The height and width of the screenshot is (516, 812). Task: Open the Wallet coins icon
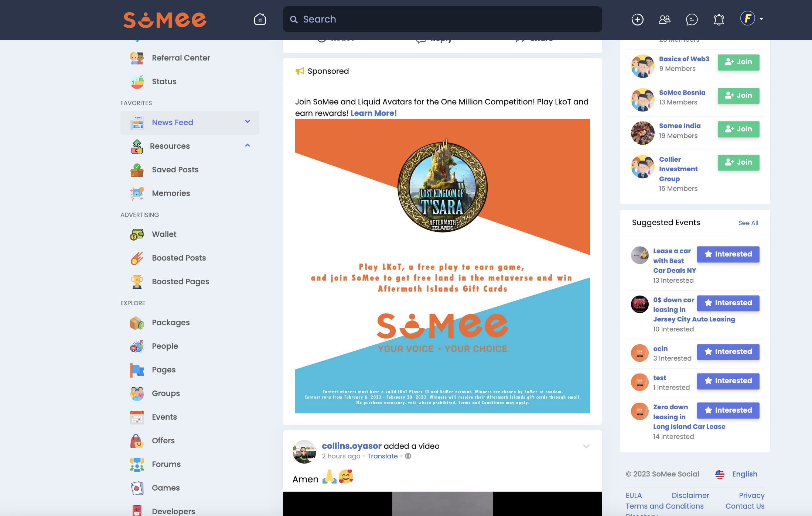pyautogui.click(x=137, y=234)
